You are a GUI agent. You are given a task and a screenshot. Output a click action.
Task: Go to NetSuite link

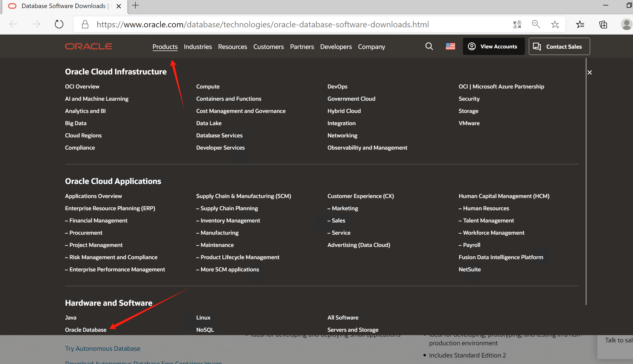[469, 269]
